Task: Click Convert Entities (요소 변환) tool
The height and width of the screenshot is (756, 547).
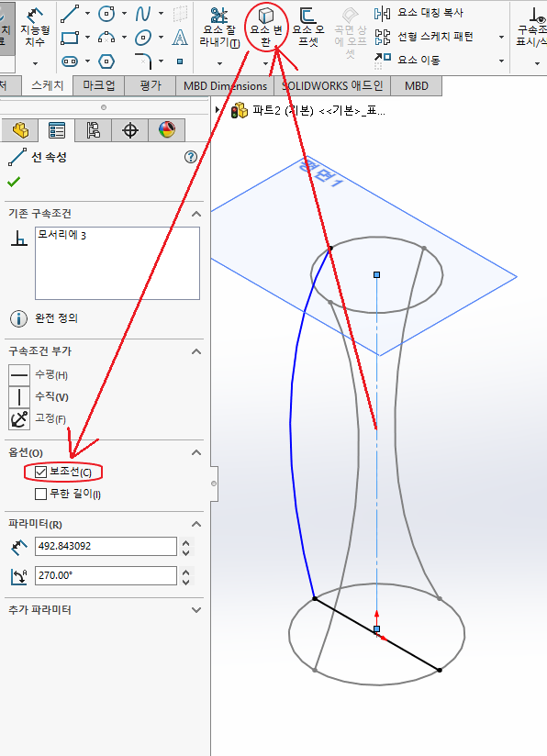Action: pos(266,28)
